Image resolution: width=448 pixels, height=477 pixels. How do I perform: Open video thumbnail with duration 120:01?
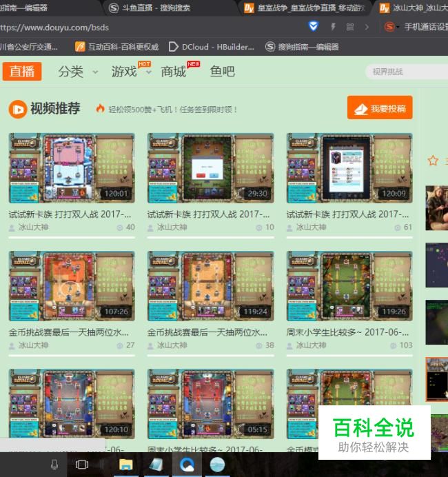(x=72, y=168)
